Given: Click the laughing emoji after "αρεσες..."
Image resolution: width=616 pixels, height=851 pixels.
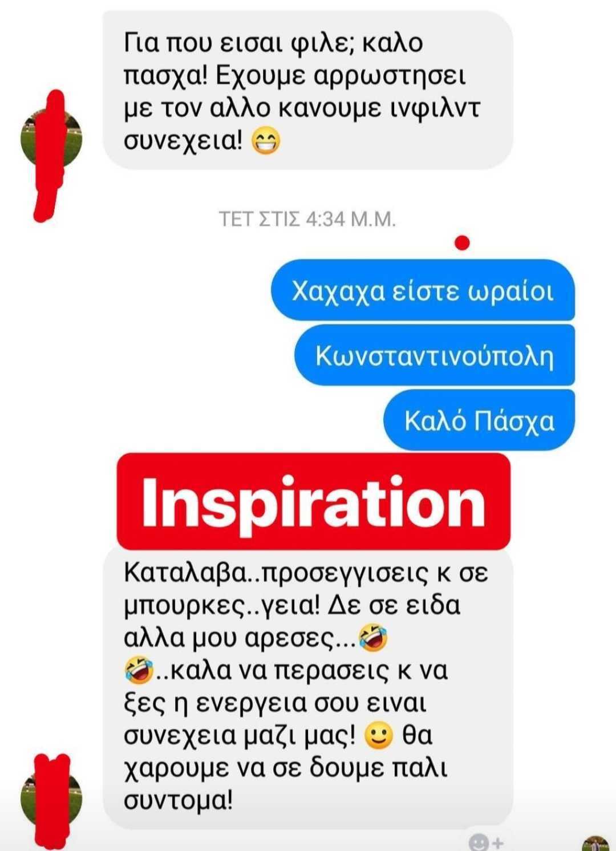Looking at the screenshot, I should click(373, 637).
